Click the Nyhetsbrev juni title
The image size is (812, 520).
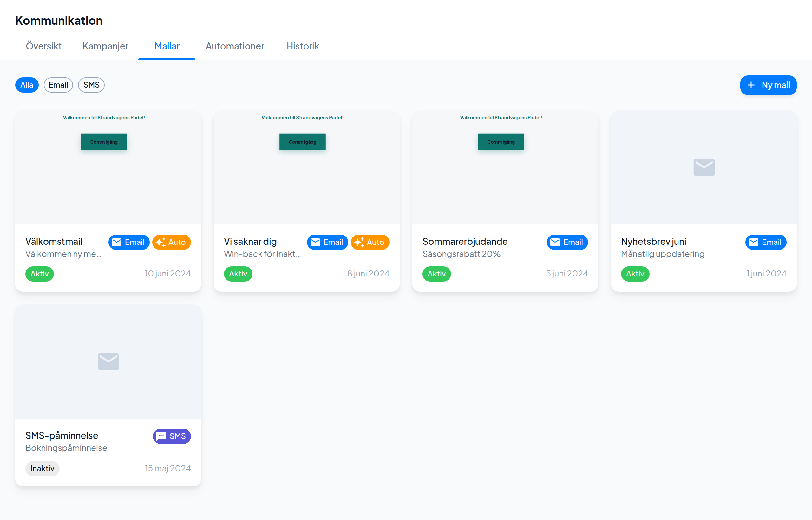click(x=654, y=241)
